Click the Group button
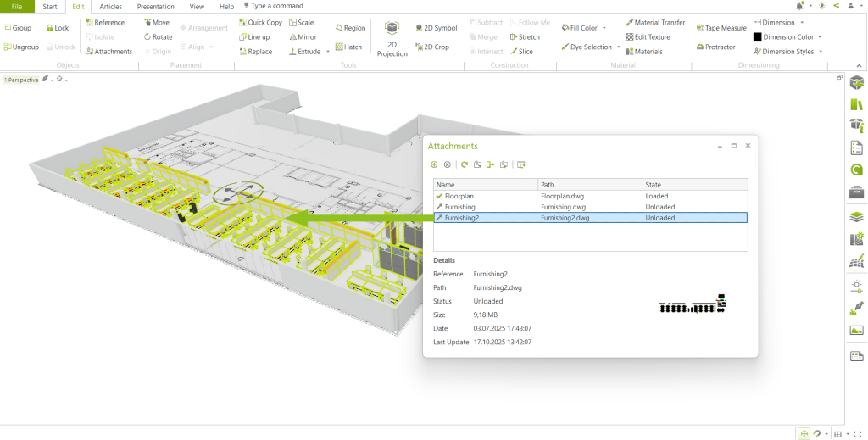This screenshot has width=868, height=440. coord(17,28)
